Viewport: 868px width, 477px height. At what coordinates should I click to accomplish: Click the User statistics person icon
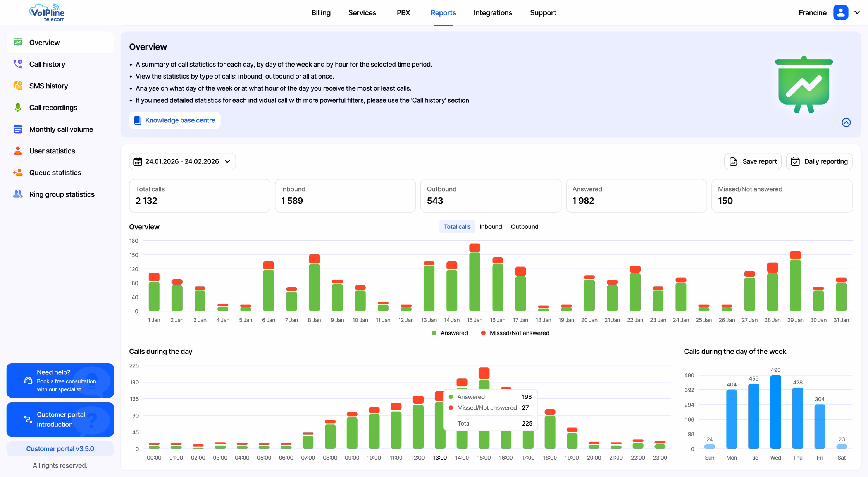click(18, 151)
